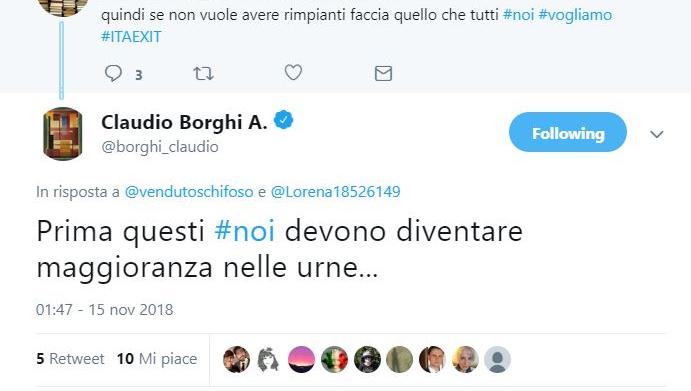Image resolution: width=691 pixels, height=391 pixels.
Task: Click the @vendutoschifoso mention
Action: point(189,192)
